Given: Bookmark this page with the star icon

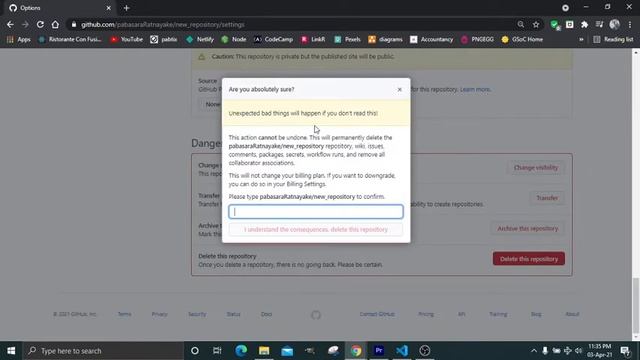Looking at the screenshot, I should pos(536,24).
